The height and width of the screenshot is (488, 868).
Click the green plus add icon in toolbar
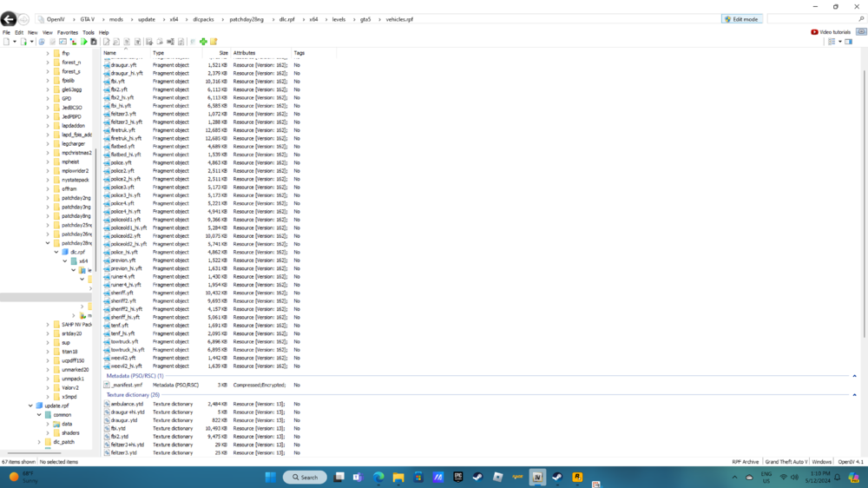tap(203, 42)
